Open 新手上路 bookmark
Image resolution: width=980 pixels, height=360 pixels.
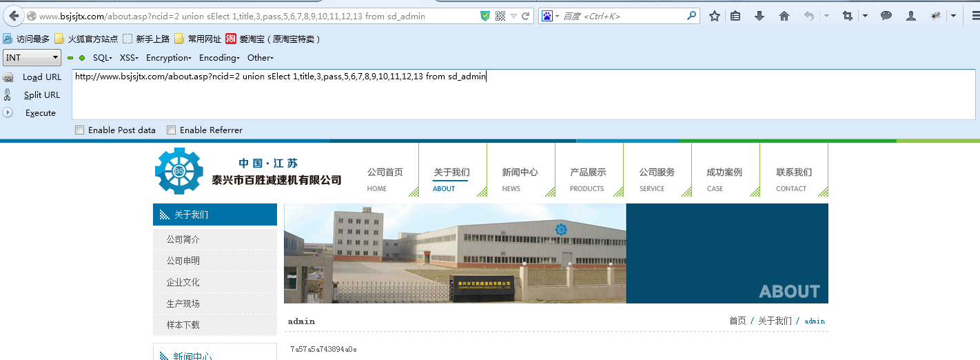146,39
